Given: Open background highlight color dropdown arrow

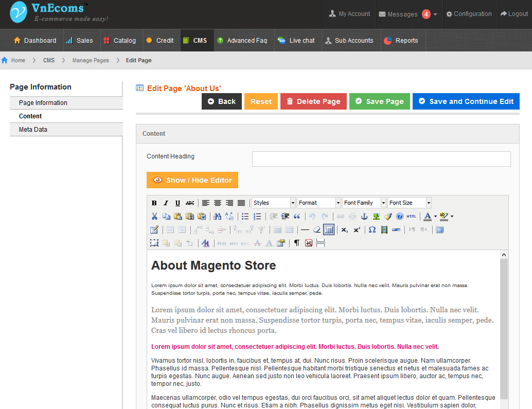Looking at the screenshot, I should pyautogui.click(x=452, y=217).
